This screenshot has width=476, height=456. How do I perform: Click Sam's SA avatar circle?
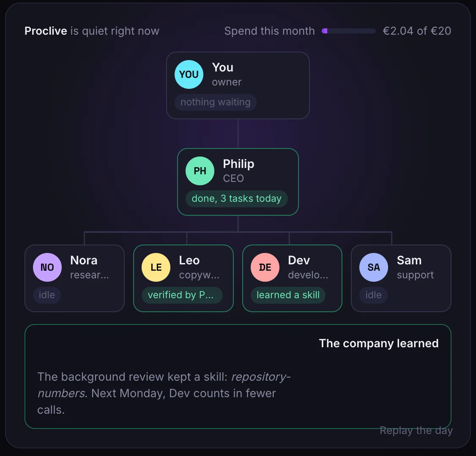pyautogui.click(x=374, y=267)
